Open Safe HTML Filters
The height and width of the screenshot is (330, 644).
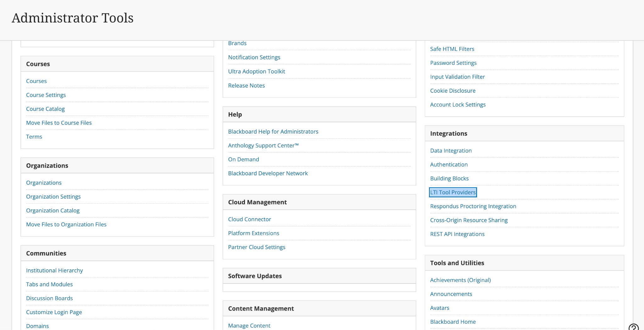[452, 49]
